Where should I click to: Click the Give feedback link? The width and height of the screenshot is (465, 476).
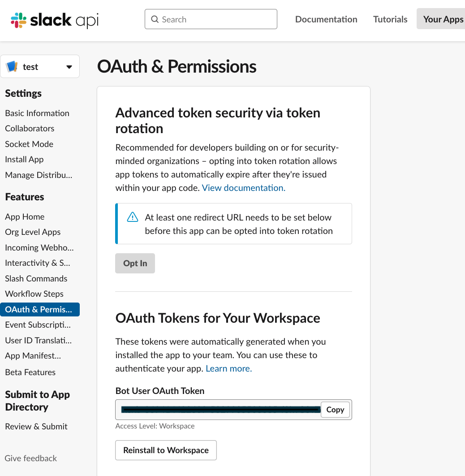[30, 458]
